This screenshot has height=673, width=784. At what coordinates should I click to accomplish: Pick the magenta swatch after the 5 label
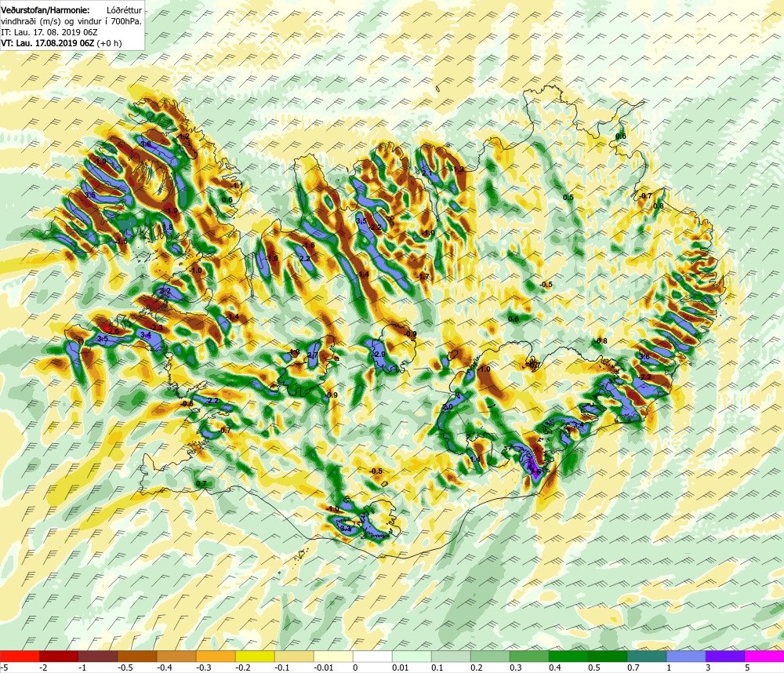[764, 656]
